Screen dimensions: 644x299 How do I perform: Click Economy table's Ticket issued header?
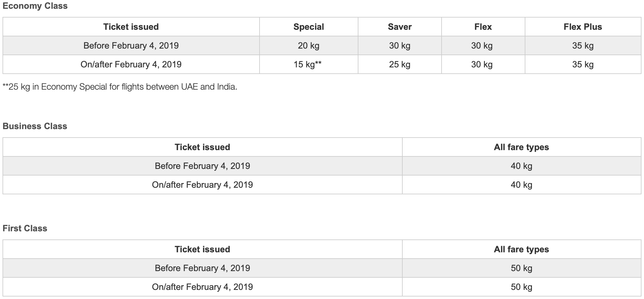[x=131, y=27]
